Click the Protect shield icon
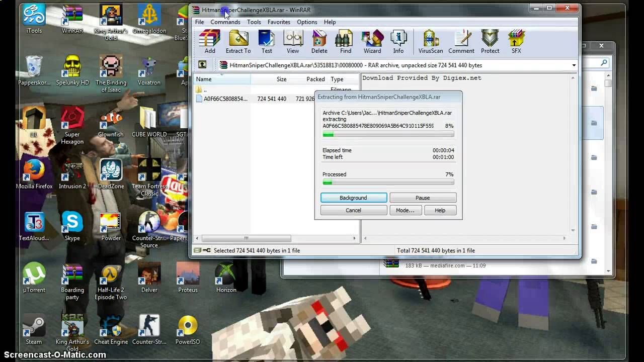This screenshot has width=644, height=362. pos(490,42)
